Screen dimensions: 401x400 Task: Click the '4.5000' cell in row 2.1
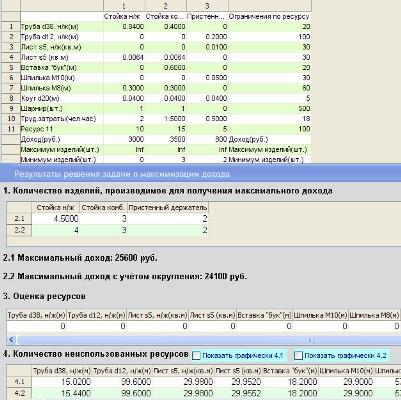(56, 219)
